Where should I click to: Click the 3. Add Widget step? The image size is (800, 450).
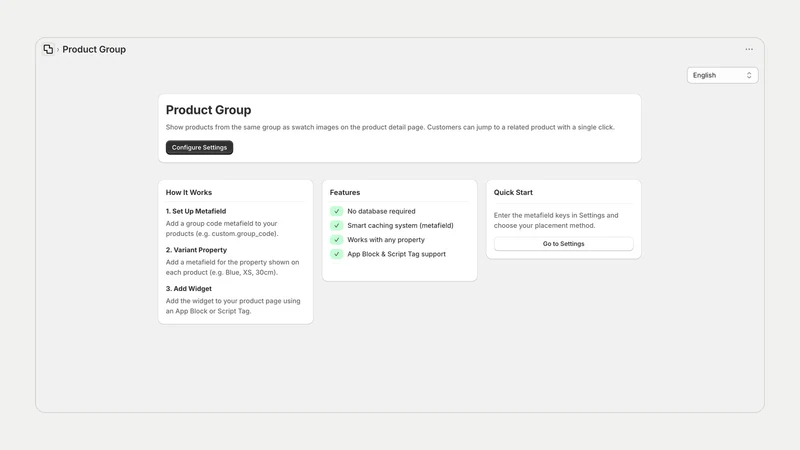(x=189, y=289)
